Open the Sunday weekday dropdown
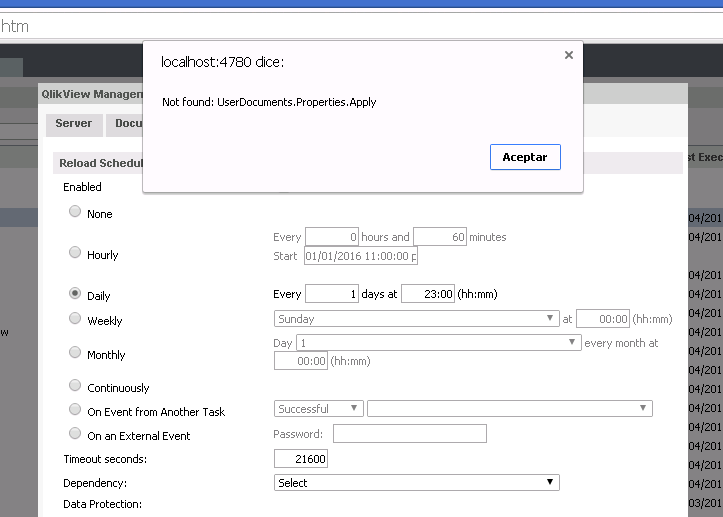 click(x=416, y=319)
